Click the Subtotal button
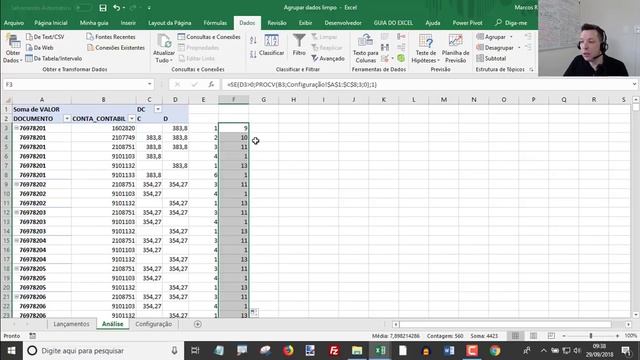 [491, 58]
